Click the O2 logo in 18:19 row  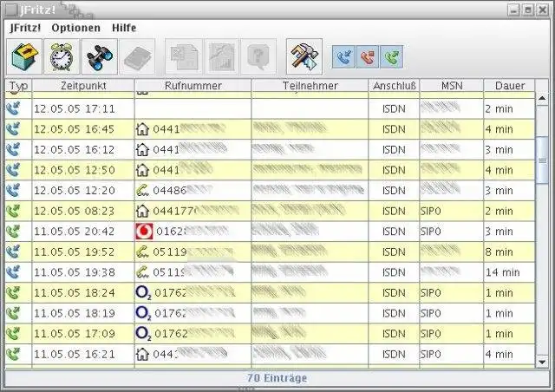click(x=143, y=313)
